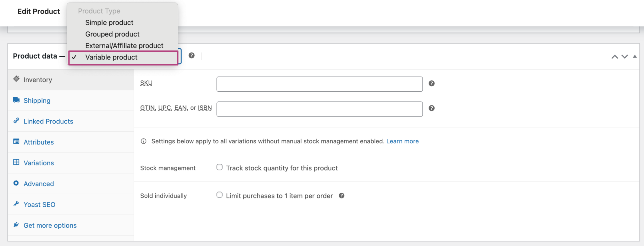
Task: Click the Linked Products chain icon
Action: pyautogui.click(x=16, y=121)
